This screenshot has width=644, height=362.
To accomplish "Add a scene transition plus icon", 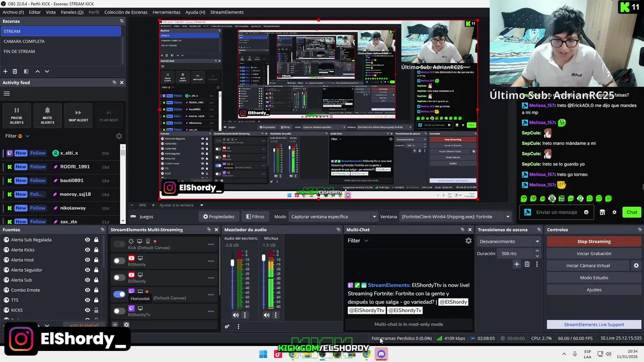I will (x=516, y=264).
